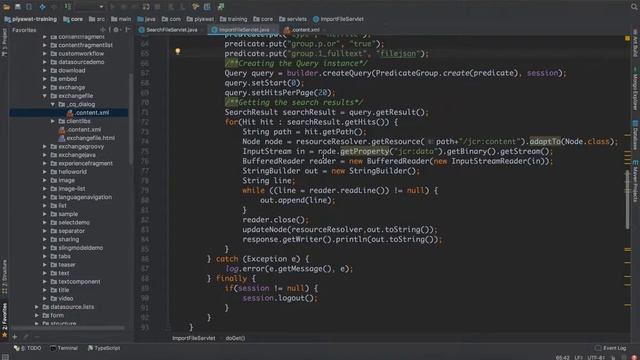Screen dimensions: 640x360
Task: Click the editor vertical scrollbar thumb
Action: (628, 200)
